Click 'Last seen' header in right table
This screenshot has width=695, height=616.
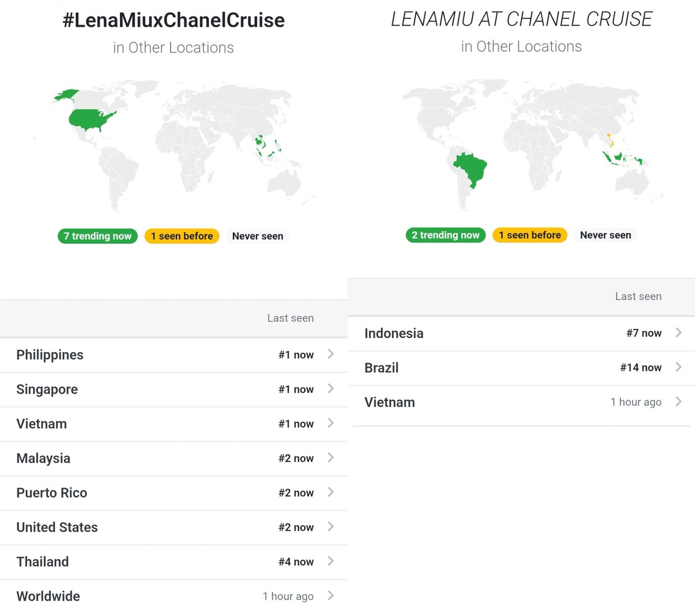point(638,296)
